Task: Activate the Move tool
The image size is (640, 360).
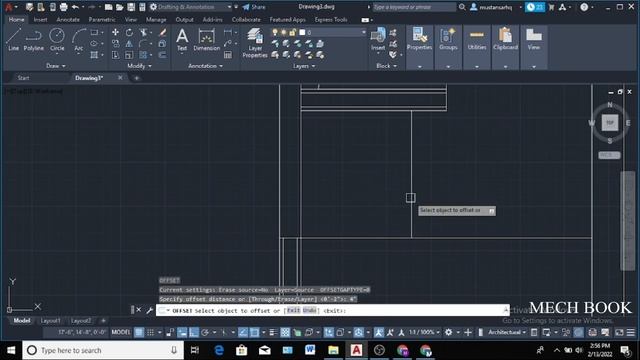Action: pos(116,33)
